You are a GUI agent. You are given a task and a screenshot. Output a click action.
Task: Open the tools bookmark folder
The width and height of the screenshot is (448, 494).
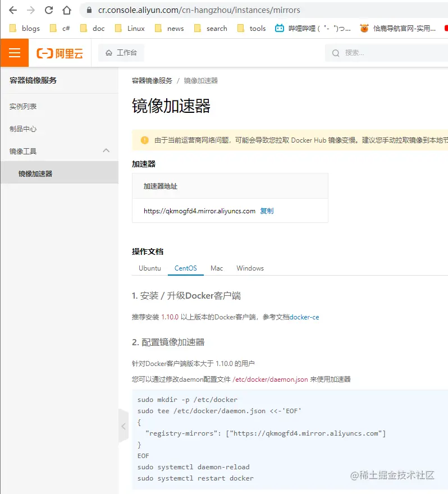[x=252, y=29]
